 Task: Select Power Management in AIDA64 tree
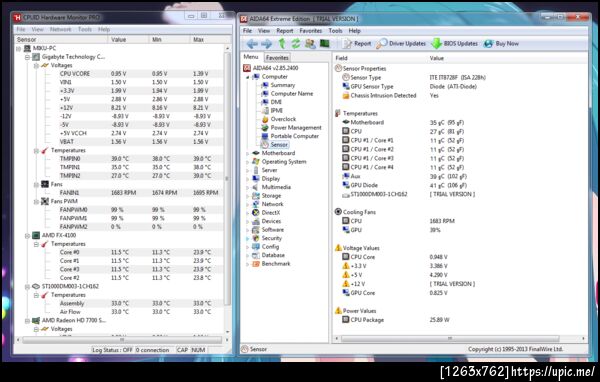click(296, 127)
